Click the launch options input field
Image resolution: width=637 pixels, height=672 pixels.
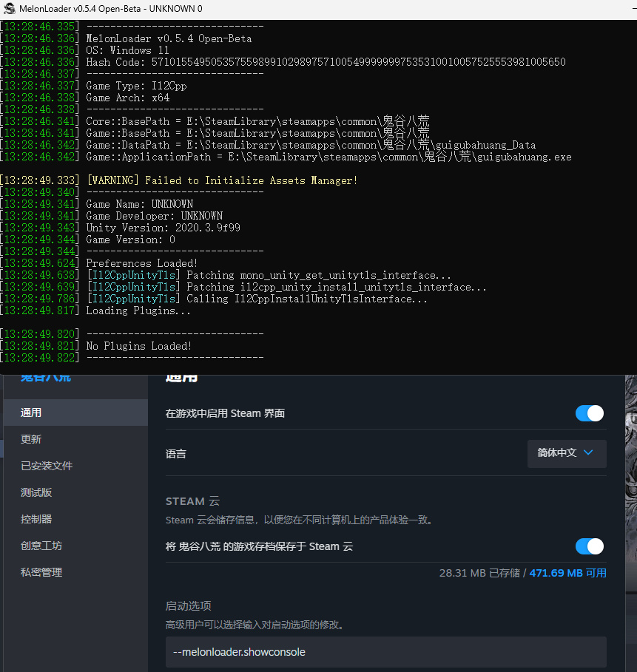pos(385,652)
